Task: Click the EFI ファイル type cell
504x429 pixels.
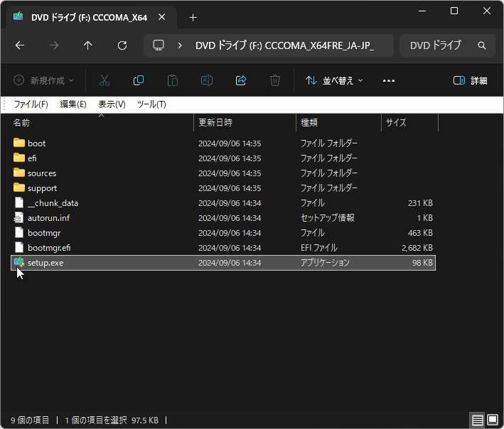Action: (319, 248)
